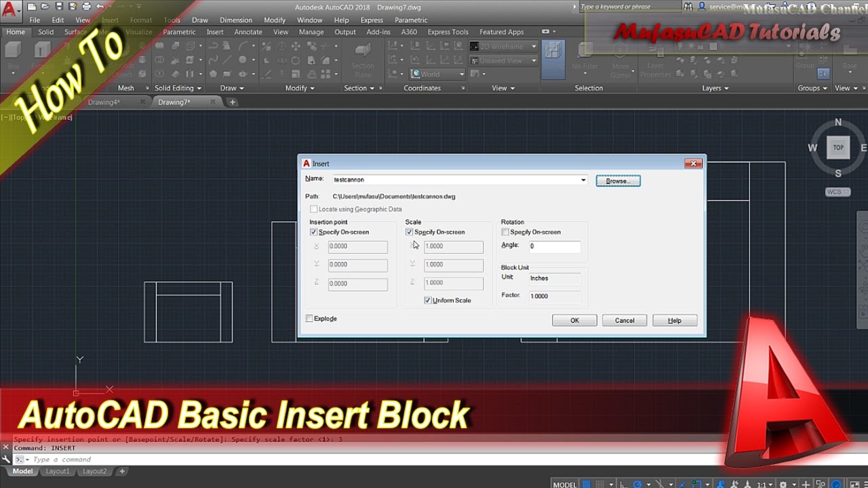Open the WCS dropdown below the ViewCube
868x488 pixels.
[x=837, y=192]
